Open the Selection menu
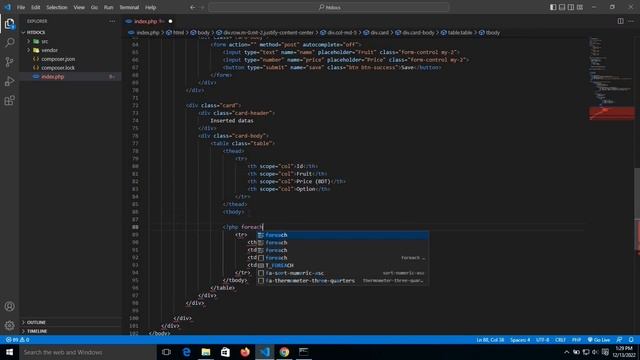 coord(57,7)
